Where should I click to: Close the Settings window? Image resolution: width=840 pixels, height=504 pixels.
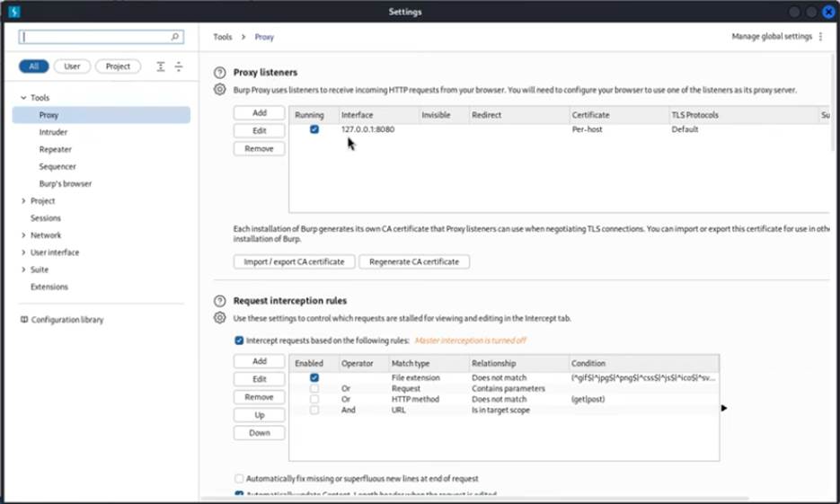tap(828, 12)
